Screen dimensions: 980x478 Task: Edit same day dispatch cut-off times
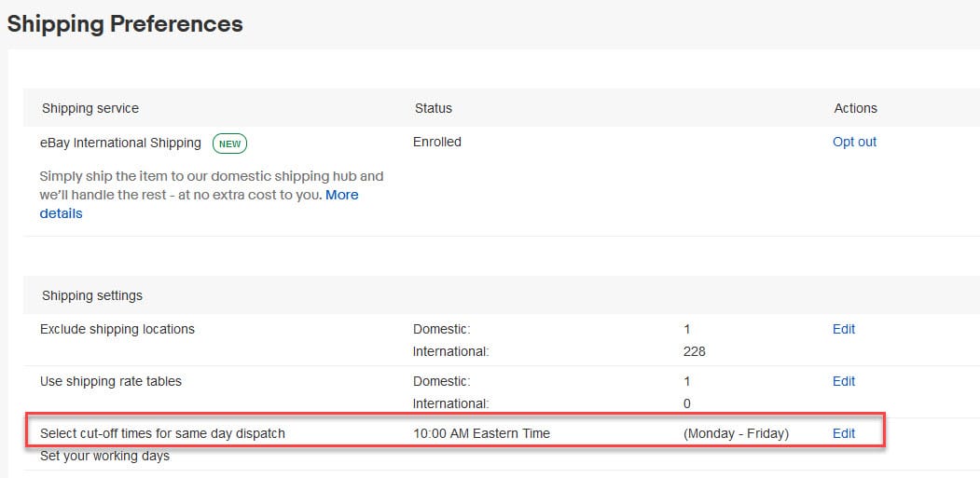(843, 433)
